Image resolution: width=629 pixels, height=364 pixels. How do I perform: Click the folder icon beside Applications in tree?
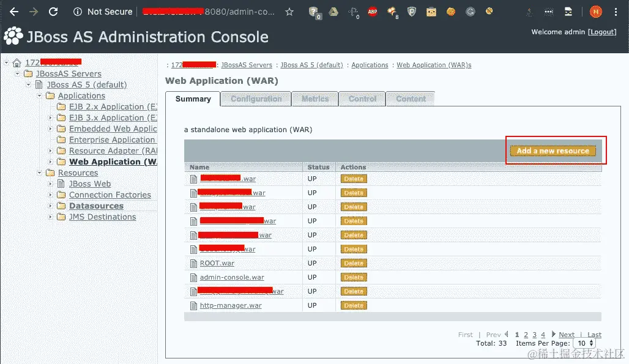click(50, 96)
